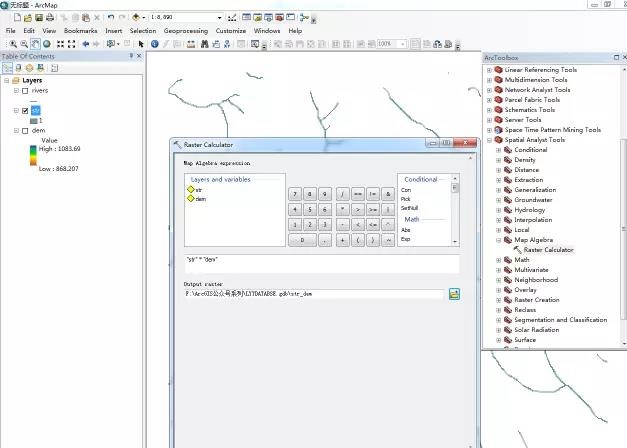627x448 pixels.
Task: Open the Raster Calculator tool in ArcToolbox
Action: (548, 250)
